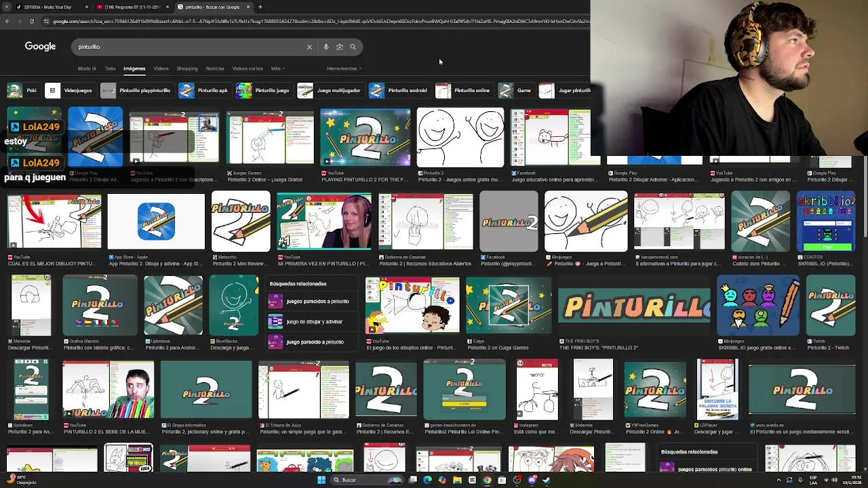
Task: Go back to the previous page in Chrome
Action: click(x=7, y=21)
